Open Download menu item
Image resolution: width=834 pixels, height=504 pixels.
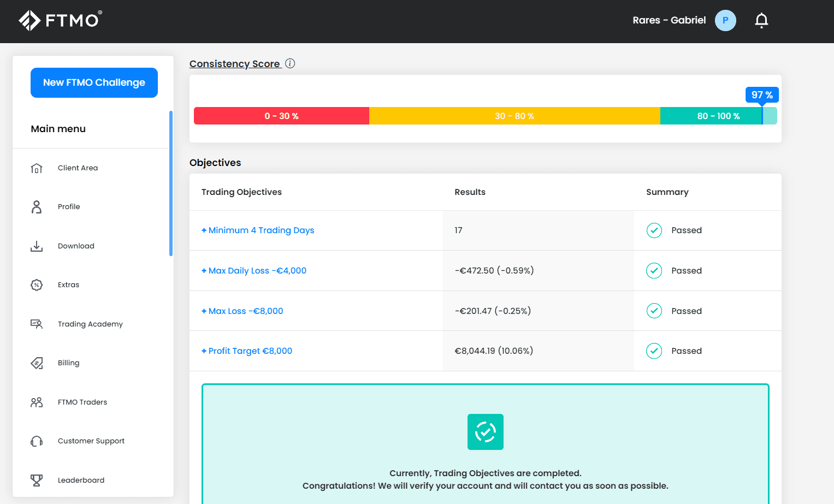point(76,246)
